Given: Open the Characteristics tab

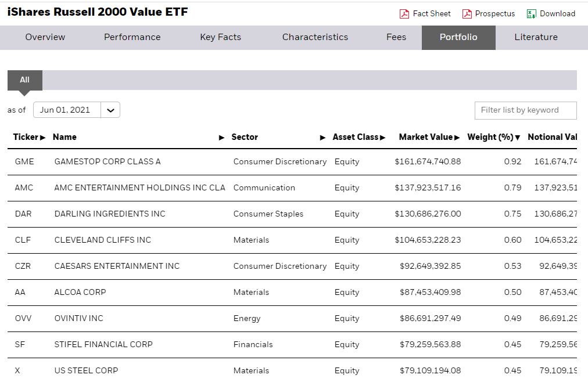Looking at the screenshot, I should 315,38.
